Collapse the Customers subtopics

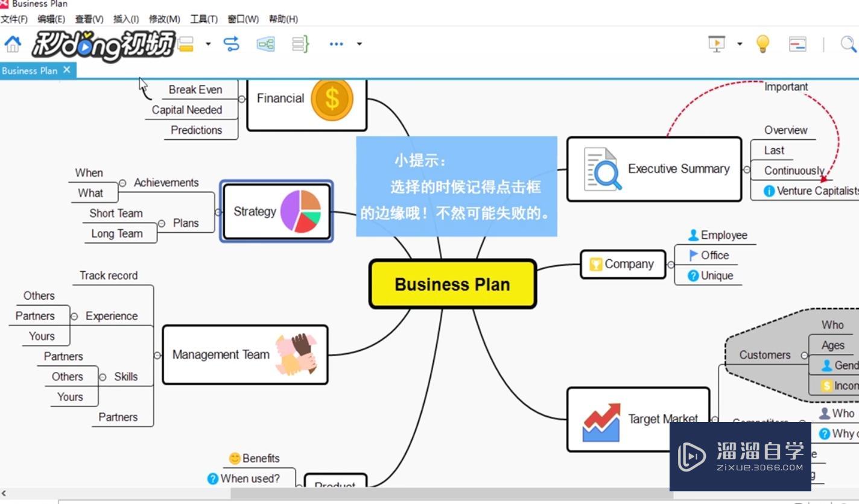tap(804, 356)
